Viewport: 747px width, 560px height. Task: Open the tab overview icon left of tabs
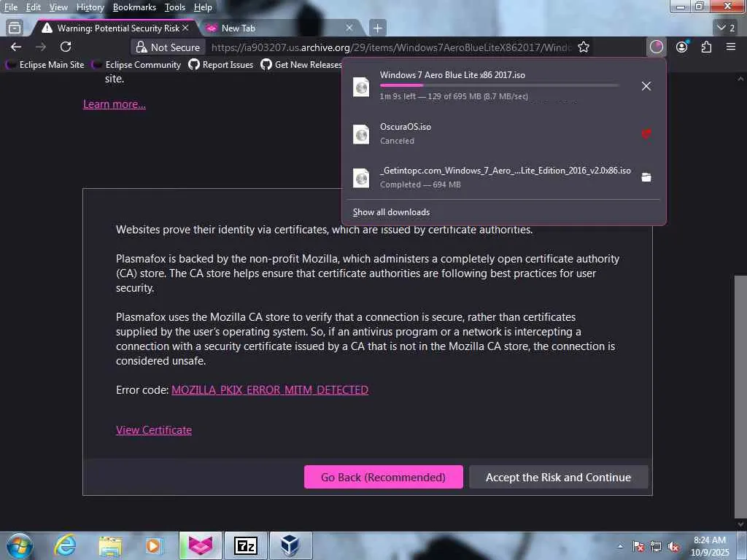pyautogui.click(x=15, y=28)
